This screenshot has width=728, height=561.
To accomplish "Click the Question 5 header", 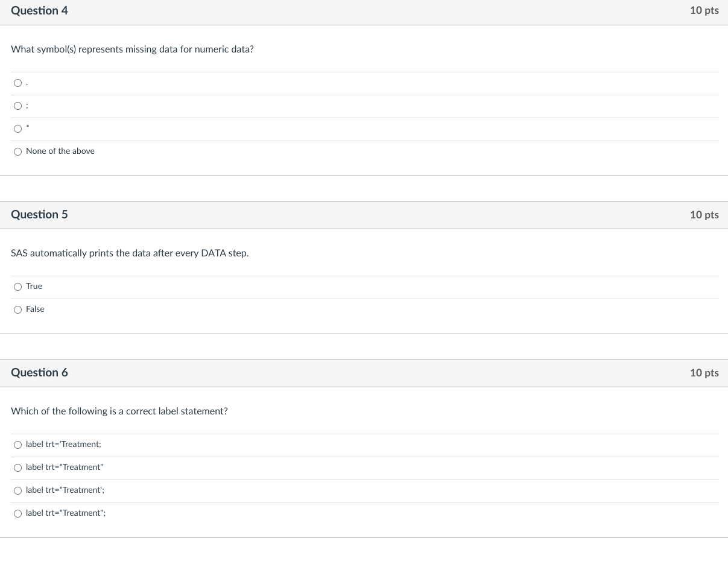I will [x=39, y=215].
